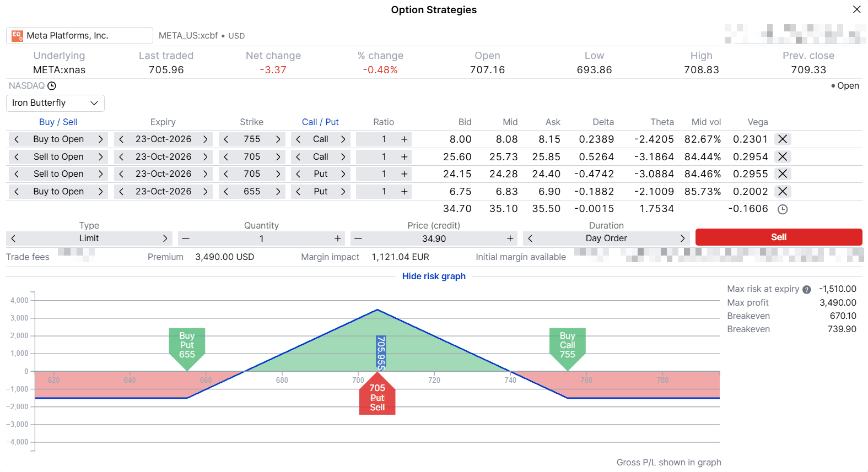Image resolution: width=868 pixels, height=472 pixels.
Task: Increase ratio on the 755 Call leg
Action: [x=405, y=139]
